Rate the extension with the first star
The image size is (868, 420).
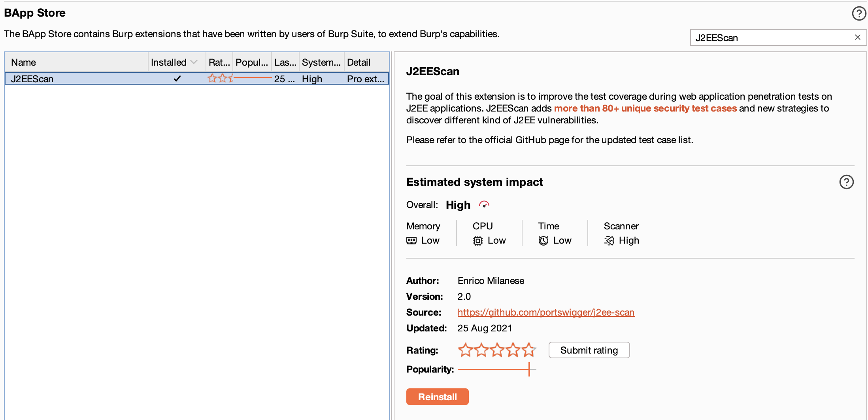[465, 350]
